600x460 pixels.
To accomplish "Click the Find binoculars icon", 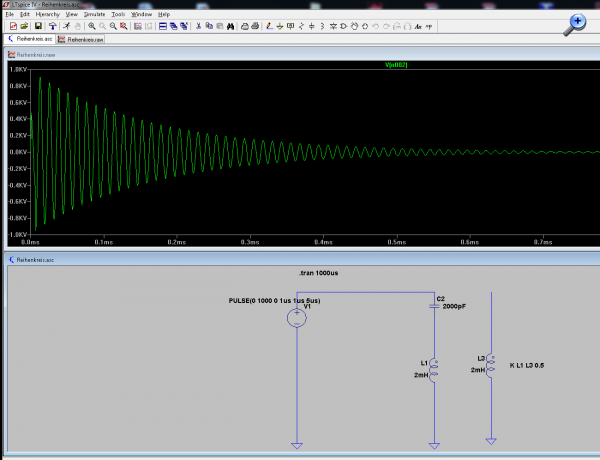I will coord(230,26).
